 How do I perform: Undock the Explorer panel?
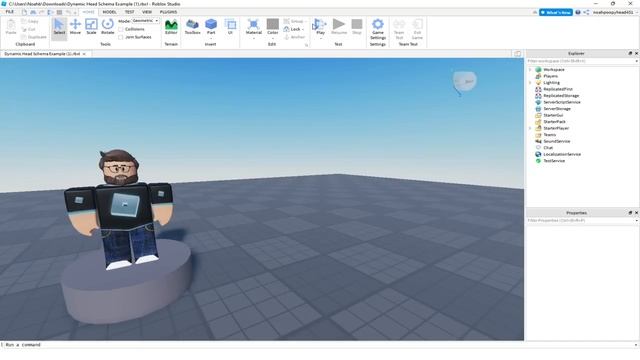click(630, 53)
